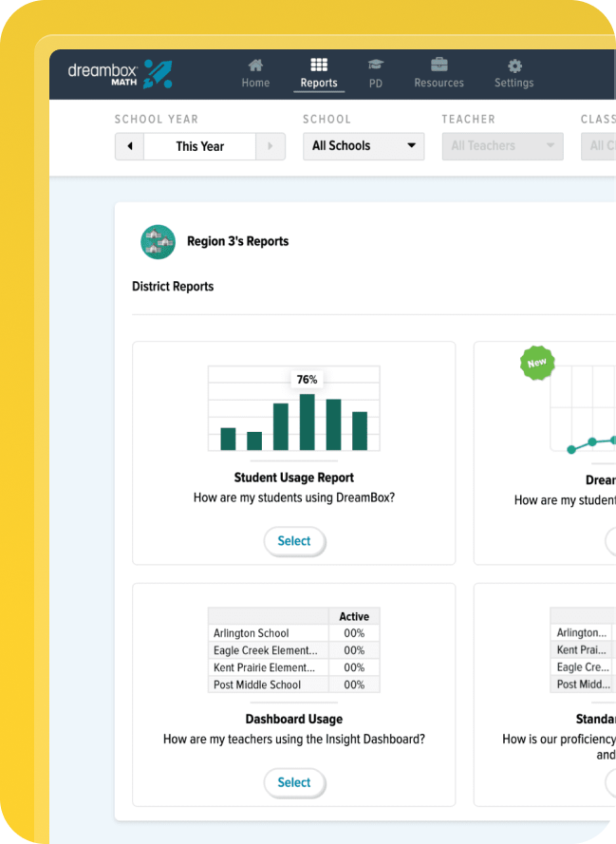Click the DreamBox Math rocket logo

click(158, 74)
